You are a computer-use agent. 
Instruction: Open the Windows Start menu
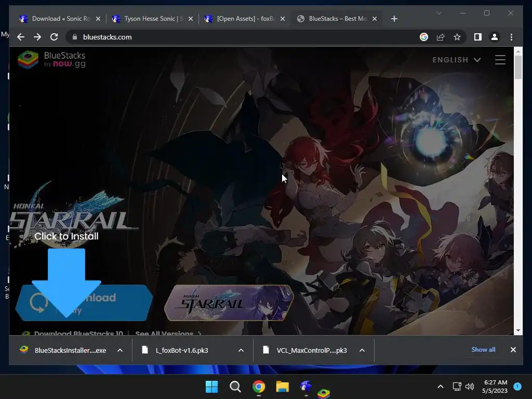click(212, 387)
